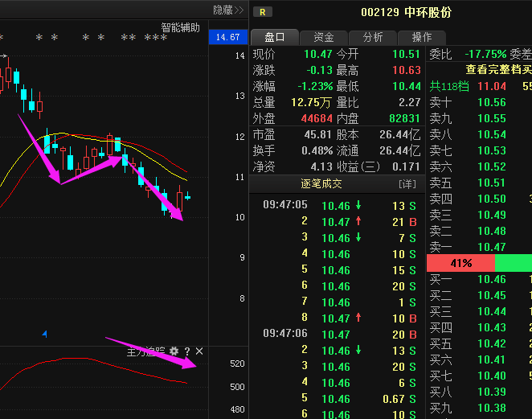Image resolution: width=532 pixels, height=419 pixels.
Task: Switch to the 分析 tab
Action: pos(373,37)
